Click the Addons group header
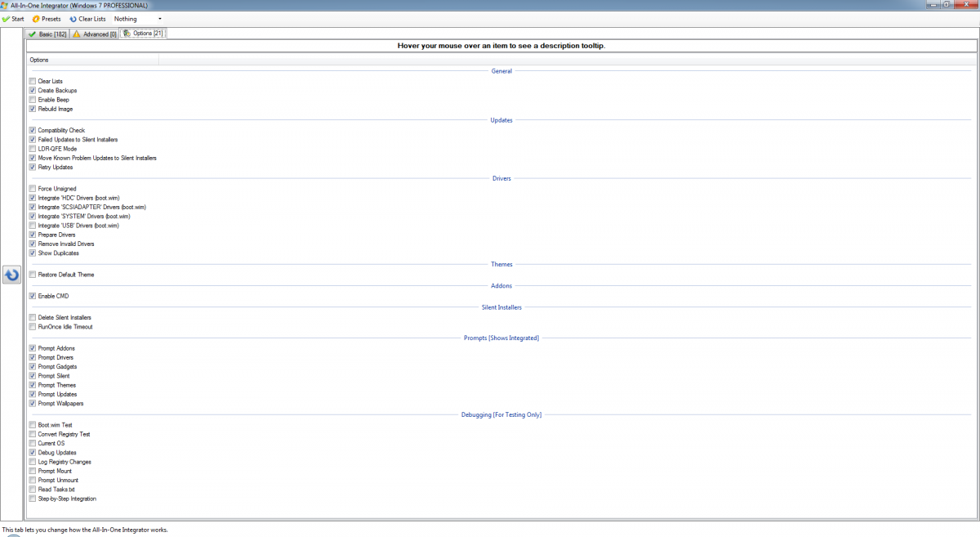This screenshot has height=537, width=980. pos(501,286)
